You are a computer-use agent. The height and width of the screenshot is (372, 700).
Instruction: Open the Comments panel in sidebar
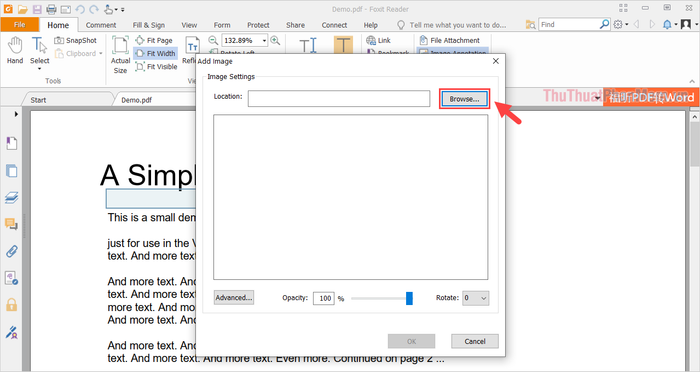[x=12, y=224]
